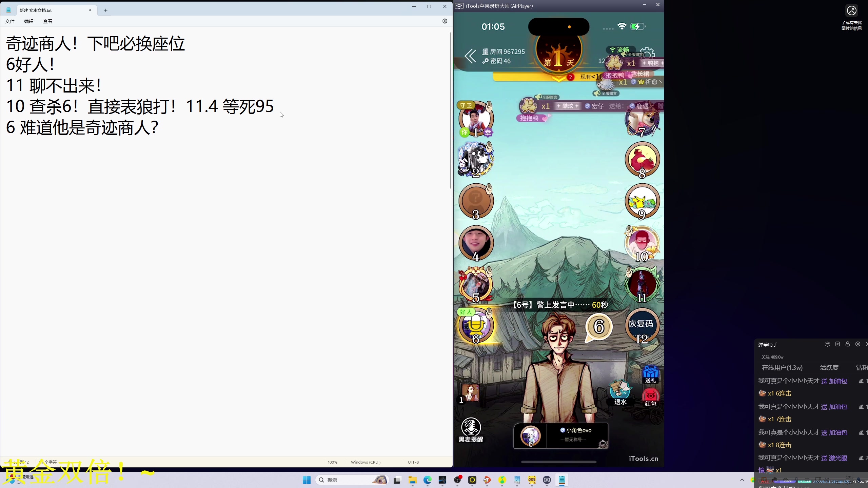Expand the yellow chevron under day badge
Screen dimensions: 868x488
pos(558,78)
